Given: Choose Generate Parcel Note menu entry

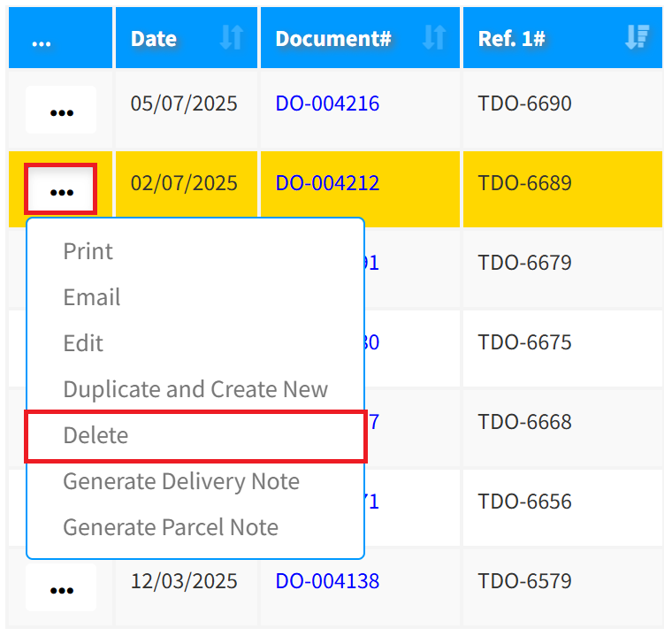Looking at the screenshot, I should [171, 527].
